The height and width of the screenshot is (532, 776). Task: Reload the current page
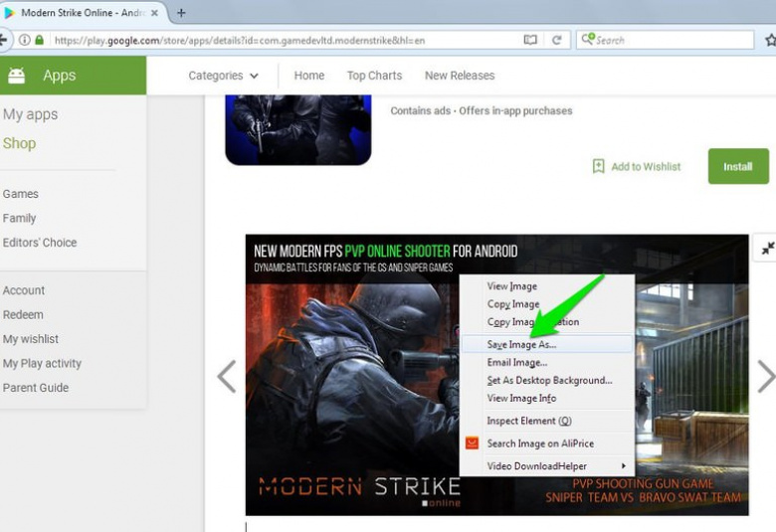(x=557, y=40)
